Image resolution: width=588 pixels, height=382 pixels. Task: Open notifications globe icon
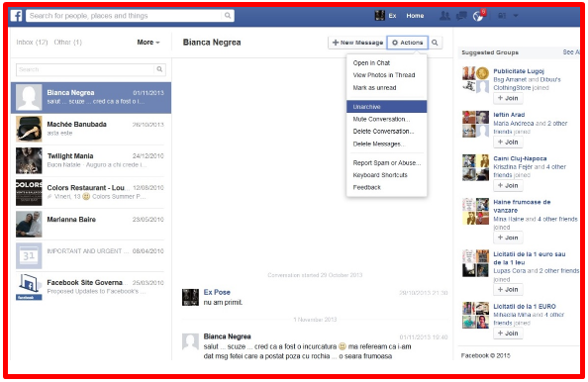pyautogui.click(x=478, y=16)
